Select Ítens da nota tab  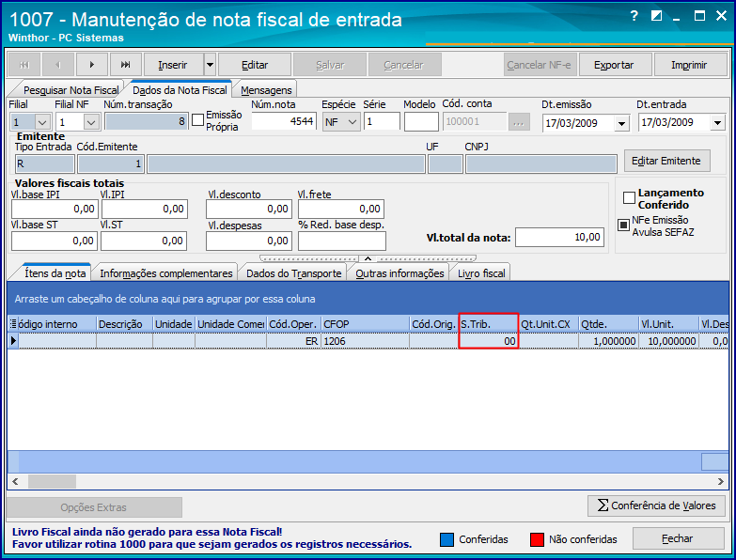pyautogui.click(x=55, y=273)
